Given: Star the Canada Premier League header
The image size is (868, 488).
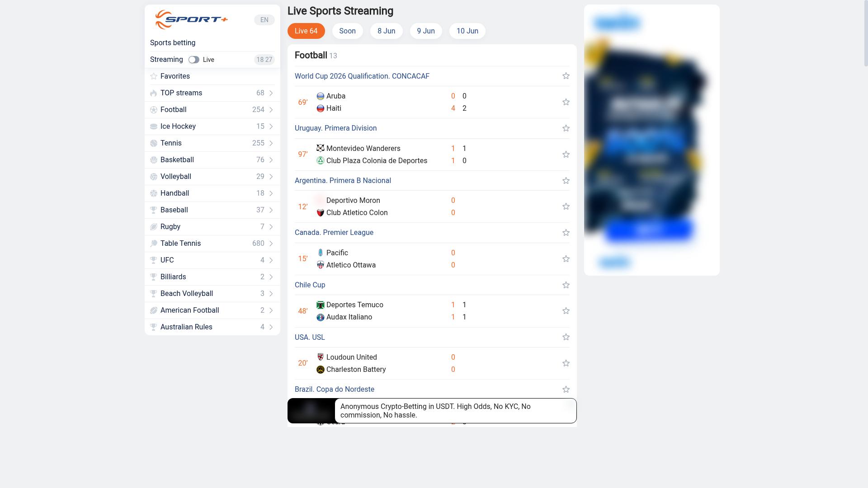Looking at the screenshot, I should click(x=566, y=233).
